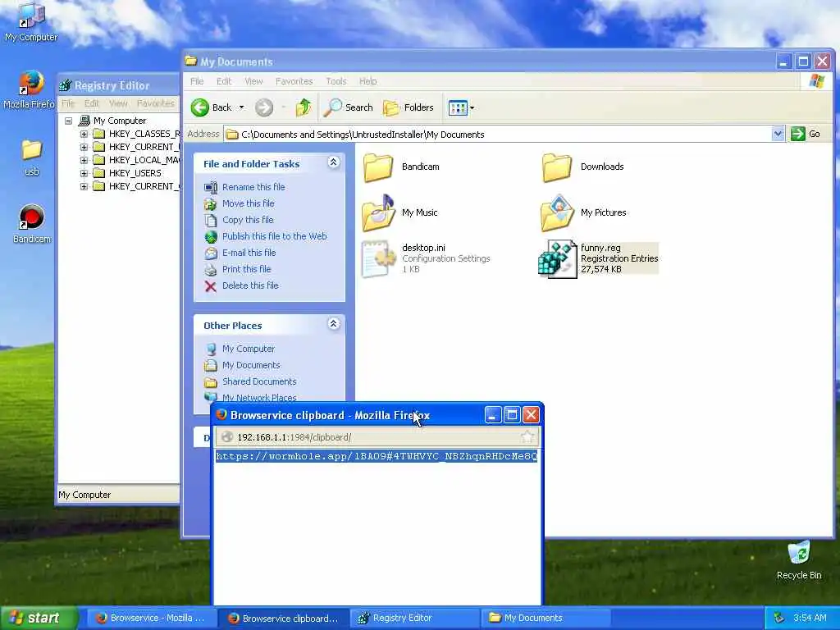The width and height of the screenshot is (840, 630).
Task: Open My Documents under Other Places
Action: pos(251,365)
